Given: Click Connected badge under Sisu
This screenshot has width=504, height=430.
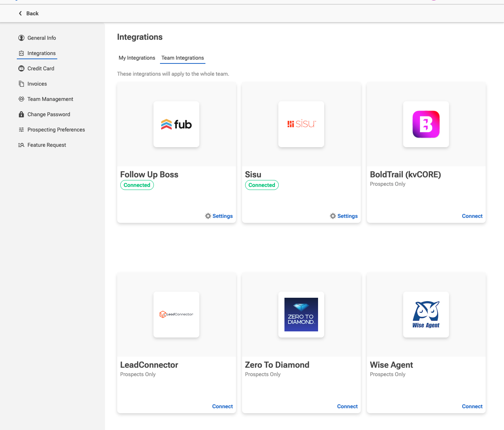Looking at the screenshot, I should (x=262, y=185).
